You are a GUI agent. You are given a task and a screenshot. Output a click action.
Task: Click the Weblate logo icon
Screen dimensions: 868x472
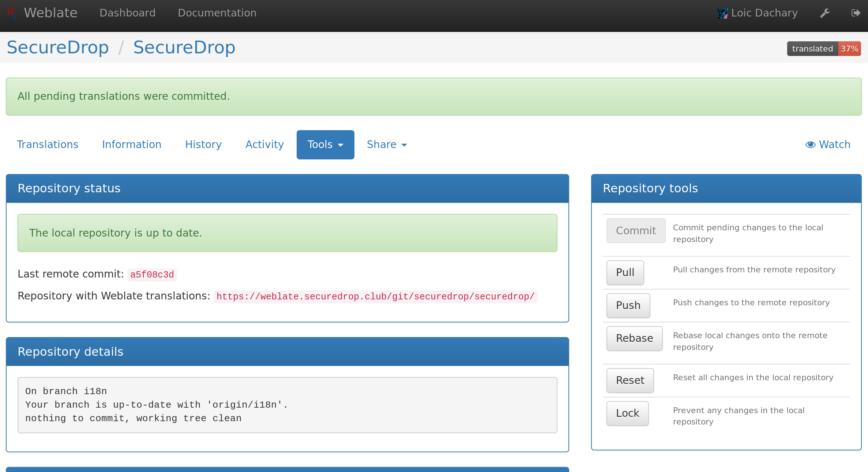(x=12, y=13)
